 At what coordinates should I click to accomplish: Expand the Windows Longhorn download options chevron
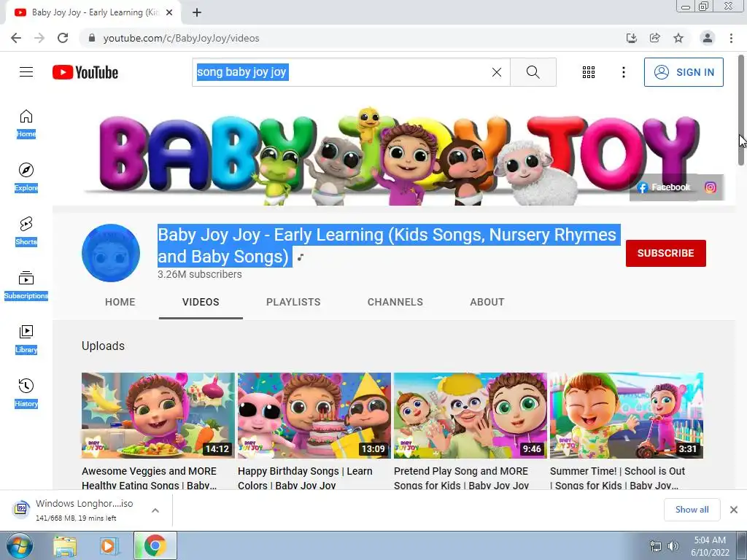click(x=155, y=510)
